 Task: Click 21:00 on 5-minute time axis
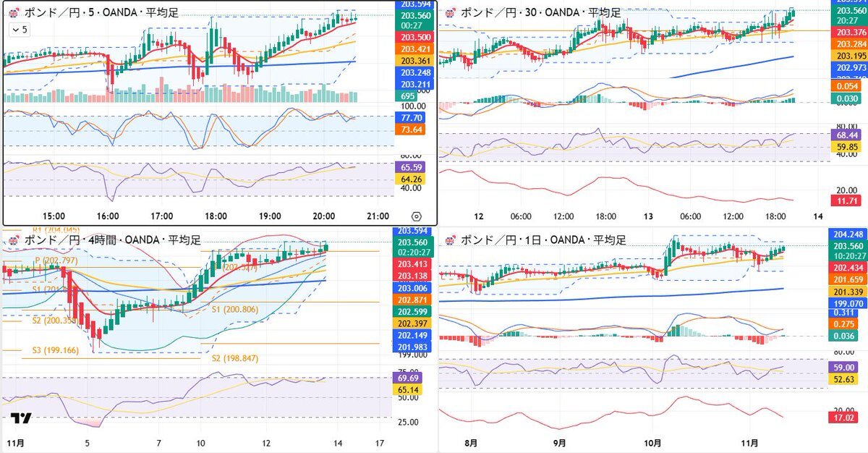tap(378, 216)
